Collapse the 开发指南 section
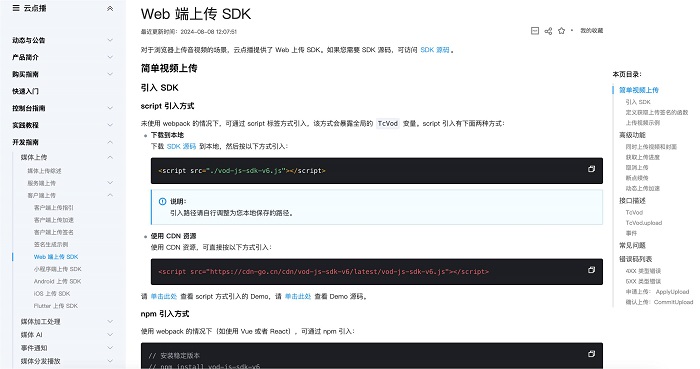Screen dimensions: 700x369 pyautogui.click(x=110, y=142)
